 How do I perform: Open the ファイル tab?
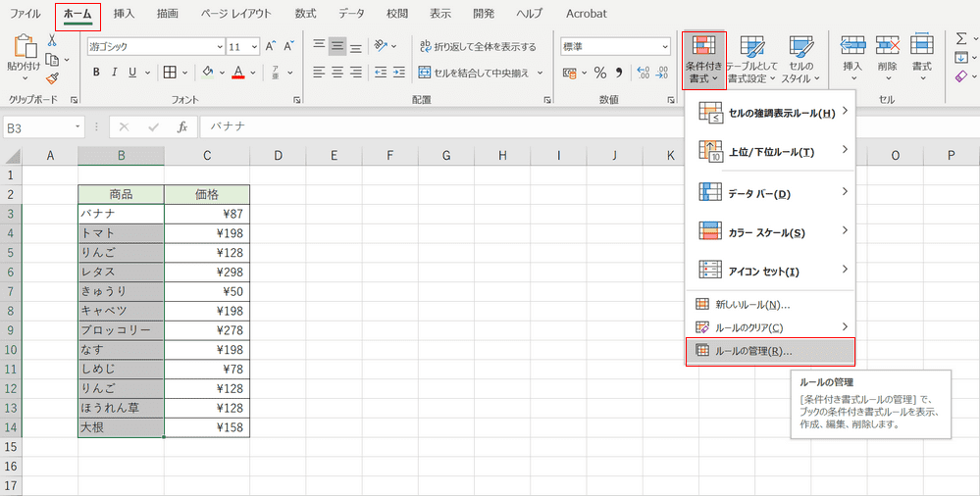pyautogui.click(x=25, y=13)
